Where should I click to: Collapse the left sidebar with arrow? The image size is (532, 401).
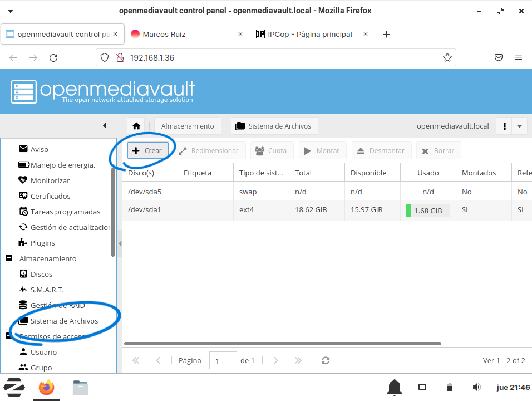pyautogui.click(x=104, y=126)
